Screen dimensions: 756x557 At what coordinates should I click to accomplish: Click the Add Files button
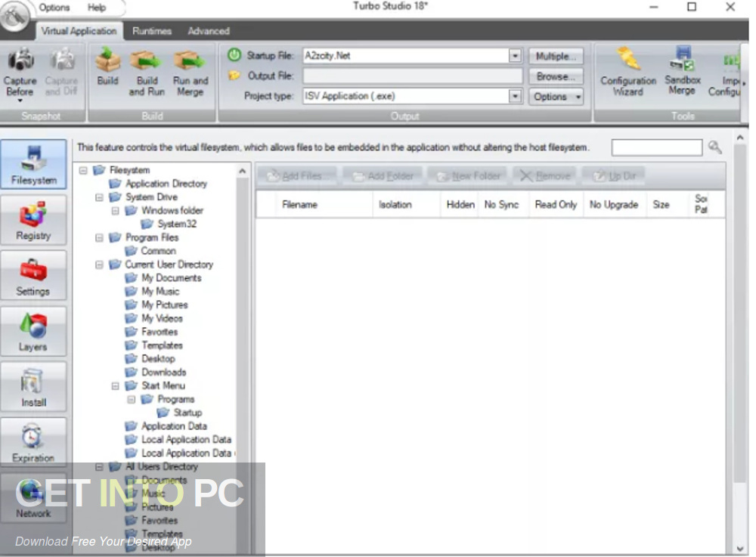[296, 176]
